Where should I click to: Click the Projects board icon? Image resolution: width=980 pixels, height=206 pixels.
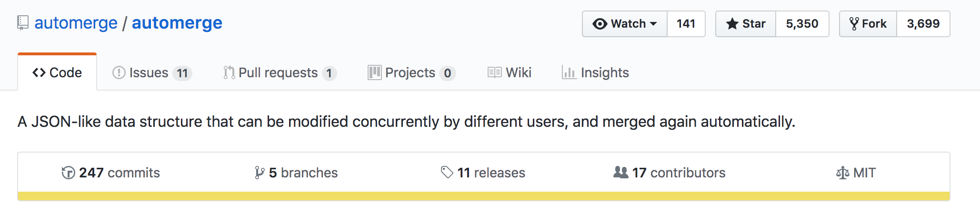point(374,72)
